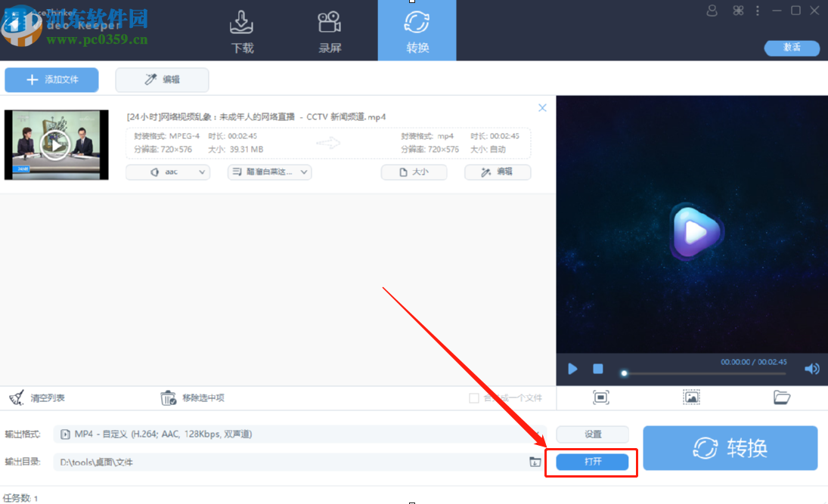Click 清空列表 clear list
828x504 pixels.
37,398
